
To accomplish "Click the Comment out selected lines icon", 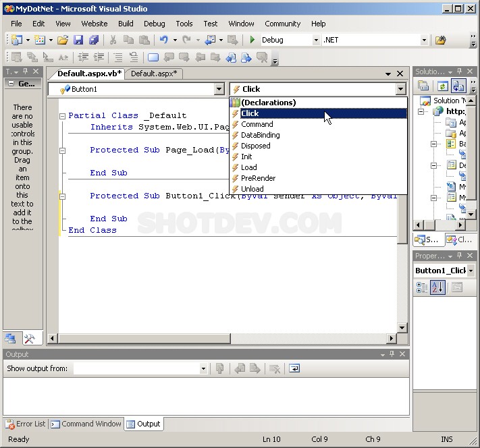I will click(x=118, y=57).
